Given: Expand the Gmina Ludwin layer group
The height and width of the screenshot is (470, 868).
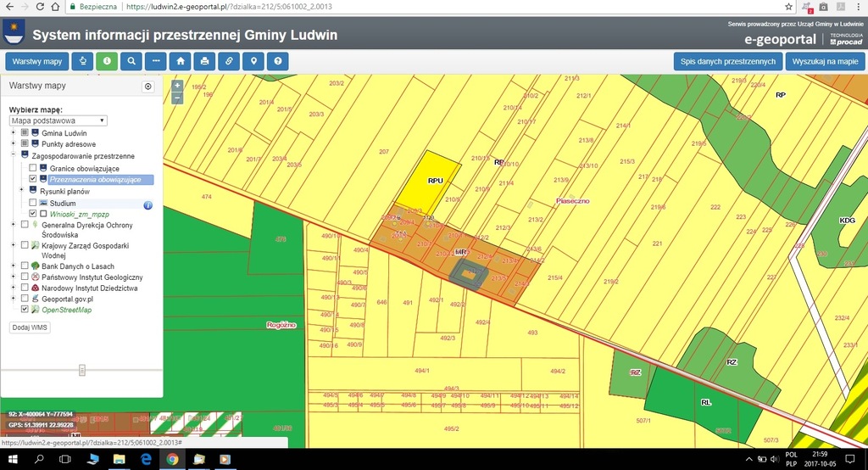Looking at the screenshot, I should 13,133.
